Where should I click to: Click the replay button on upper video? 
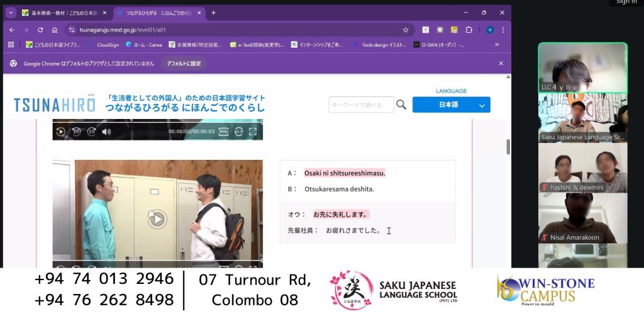[x=61, y=132]
